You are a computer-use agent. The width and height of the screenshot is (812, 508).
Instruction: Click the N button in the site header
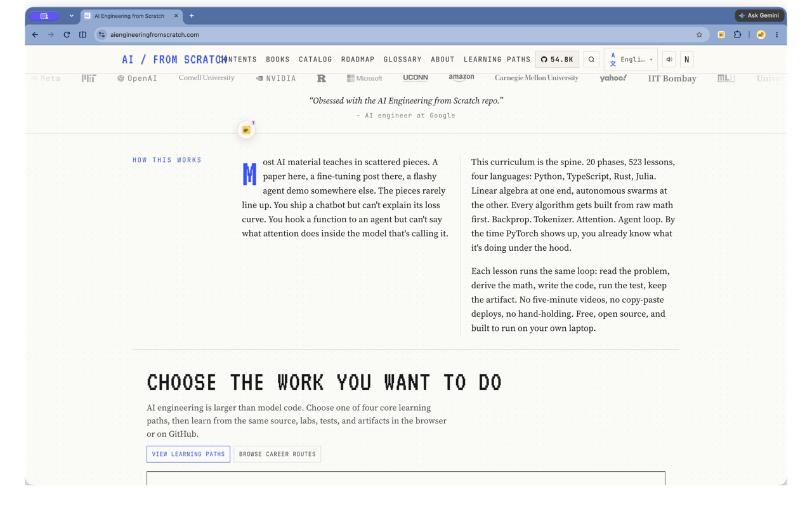coord(686,60)
